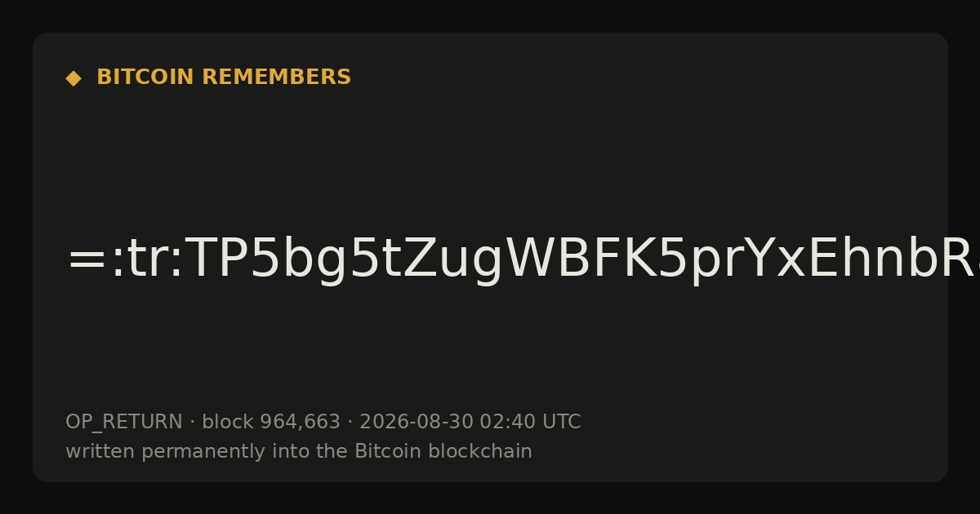Click the 02:40 UTC timestamp
The width and height of the screenshot is (980, 514).
530,422
